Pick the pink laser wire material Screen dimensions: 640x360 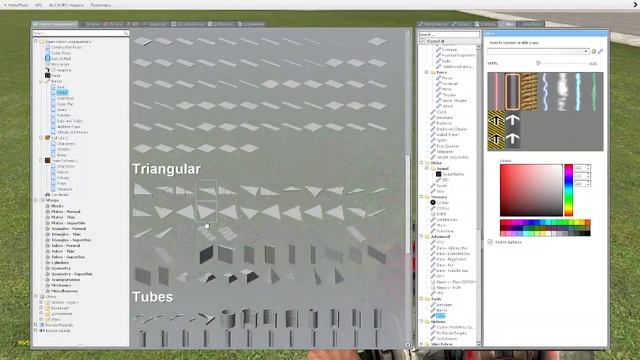tap(496, 92)
